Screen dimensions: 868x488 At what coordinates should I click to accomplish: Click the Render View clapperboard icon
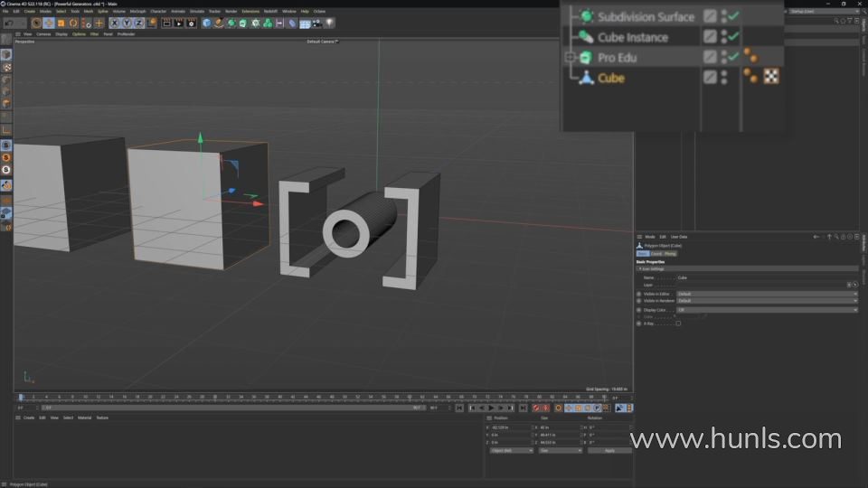[x=168, y=23]
